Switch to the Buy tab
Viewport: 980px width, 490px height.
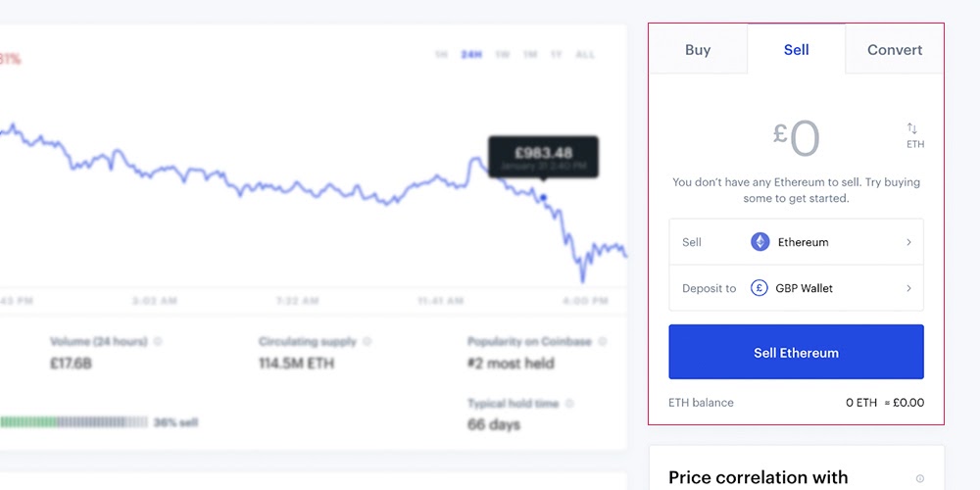point(698,49)
